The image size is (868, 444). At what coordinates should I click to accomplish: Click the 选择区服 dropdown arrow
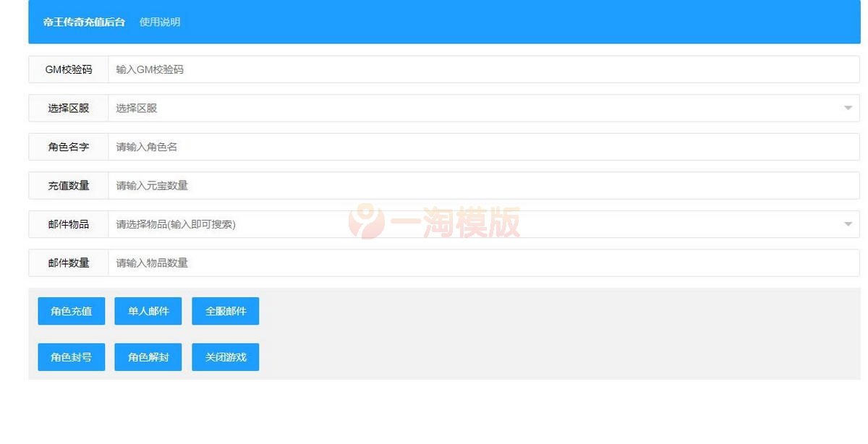coord(846,107)
